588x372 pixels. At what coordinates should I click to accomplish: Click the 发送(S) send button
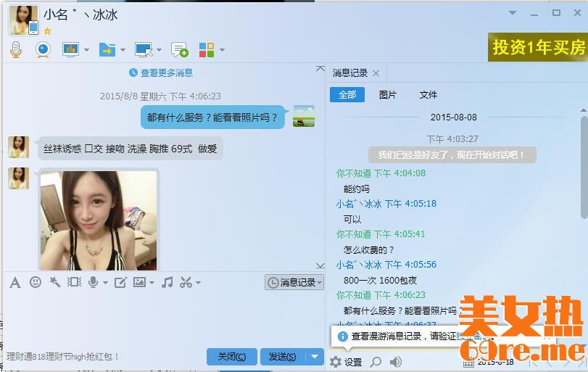tap(282, 356)
